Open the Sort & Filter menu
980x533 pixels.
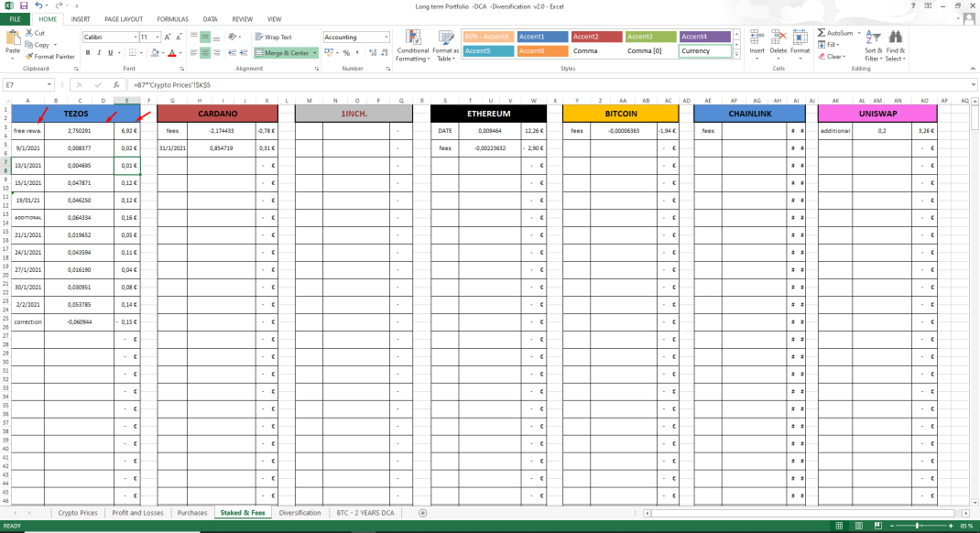pos(873,46)
